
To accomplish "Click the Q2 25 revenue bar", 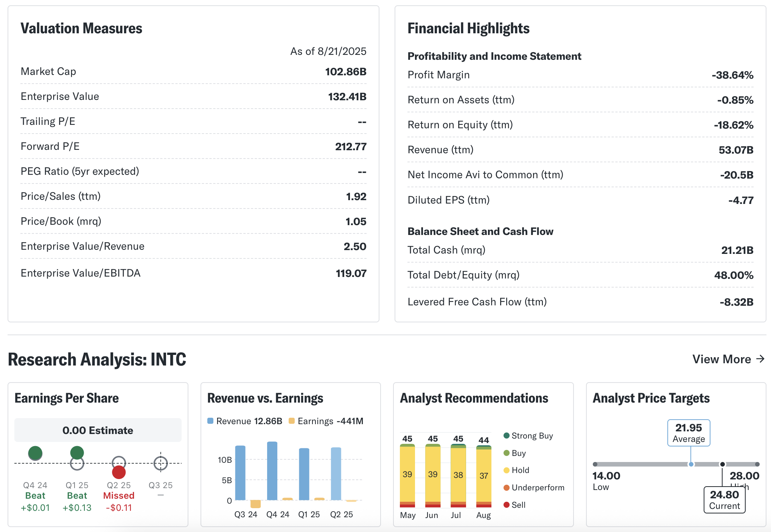I will (336, 474).
